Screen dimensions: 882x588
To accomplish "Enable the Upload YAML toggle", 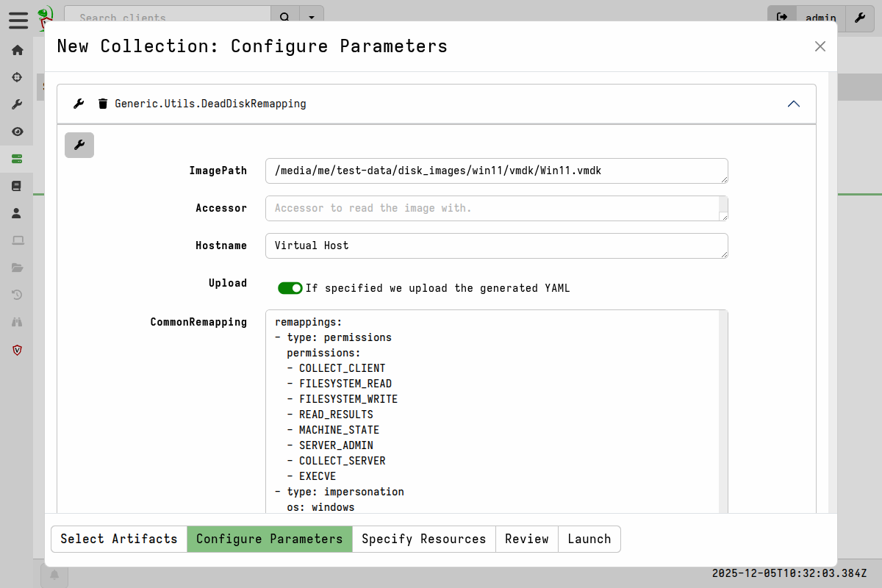I will click(x=290, y=287).
